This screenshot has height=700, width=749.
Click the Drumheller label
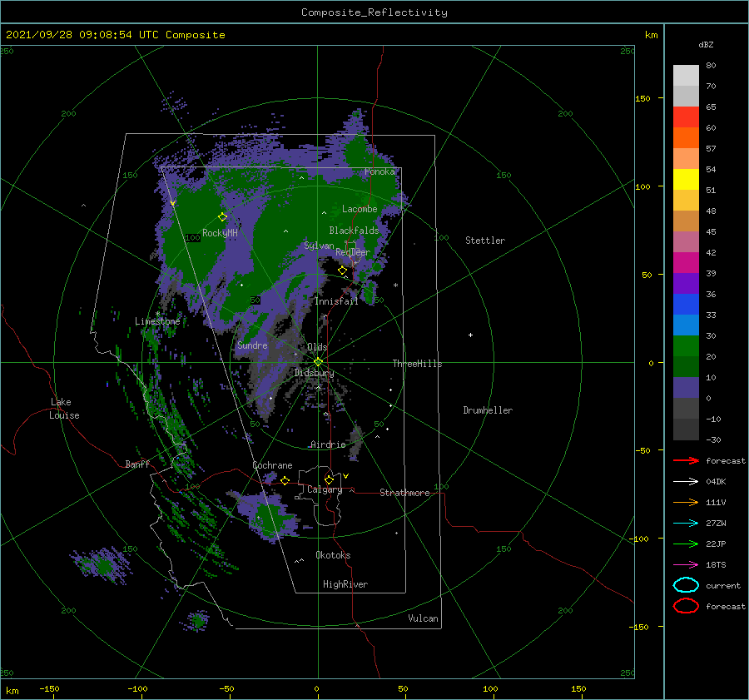coord(488,410)
